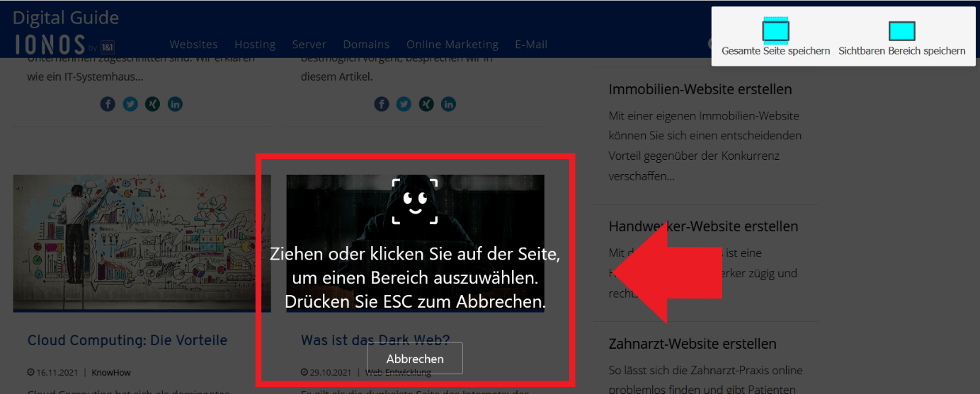Click the 'Sichtbaren Bereich speichern' label
Image resolution: width=980 pixels, height=394 pixels.
pos(902,51)
